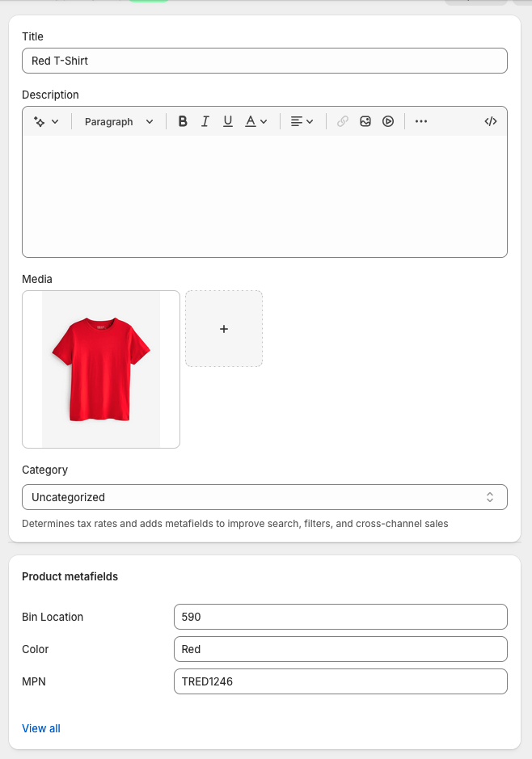
Task: Open View all product metafields
Action: coord(40,728)
